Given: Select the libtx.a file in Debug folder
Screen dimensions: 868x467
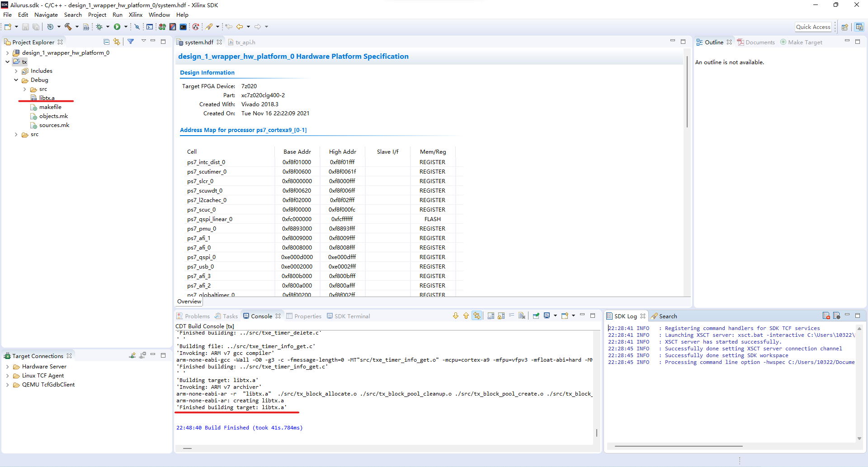Looking at the screenshot, I should pos(47,98).
